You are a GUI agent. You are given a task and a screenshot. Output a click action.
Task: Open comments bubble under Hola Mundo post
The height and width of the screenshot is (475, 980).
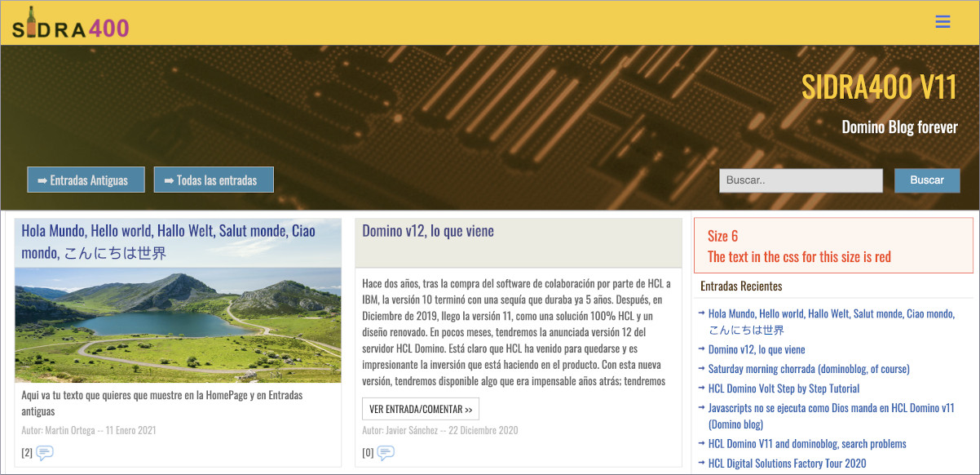click(x=45, y=453)
